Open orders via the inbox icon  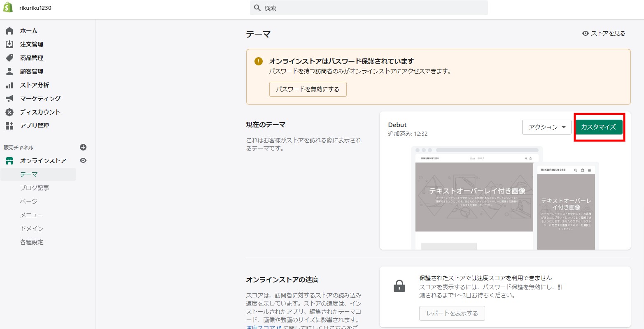click(9, 44)
